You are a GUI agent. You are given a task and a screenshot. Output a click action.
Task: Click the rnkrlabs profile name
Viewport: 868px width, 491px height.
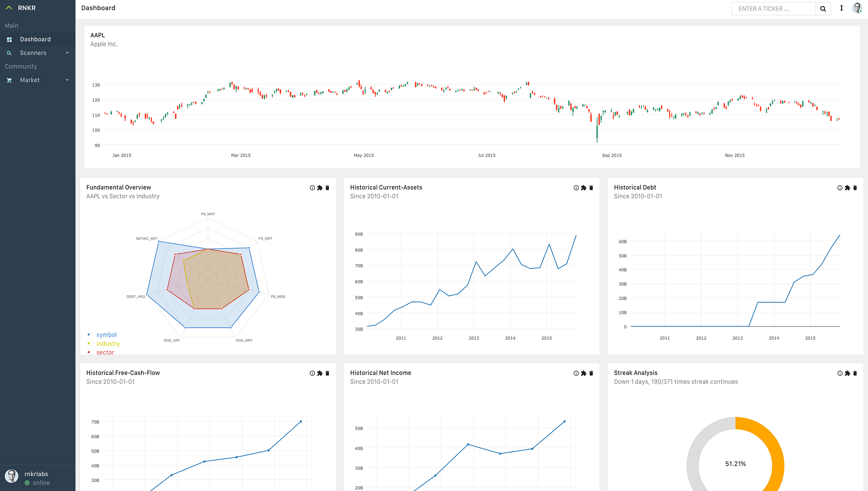pos(36,474)
